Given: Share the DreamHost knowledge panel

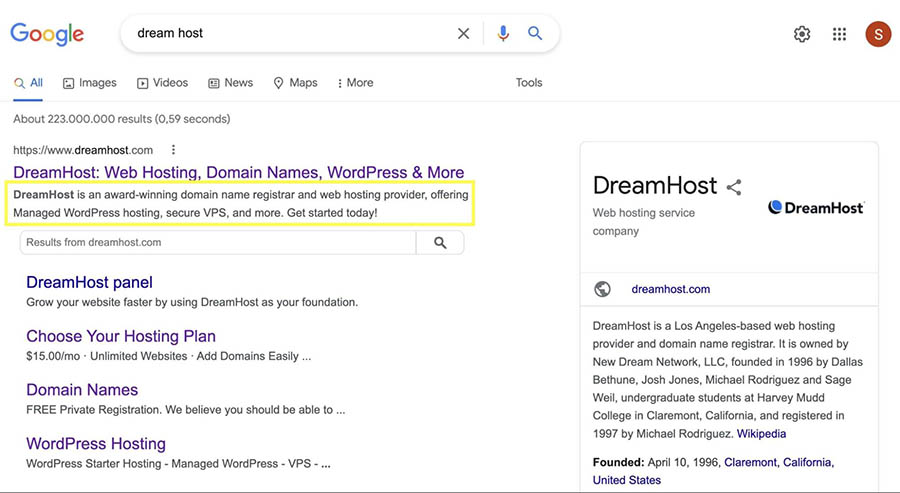Looking at the screenshot, I should tap(734, 187).
